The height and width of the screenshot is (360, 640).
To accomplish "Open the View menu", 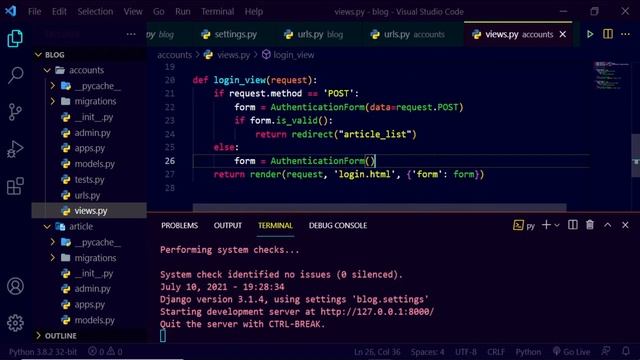I will point(133,11).
